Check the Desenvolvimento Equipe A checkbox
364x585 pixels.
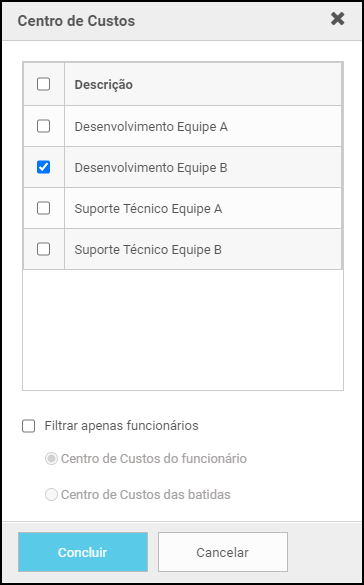point(44,126)
